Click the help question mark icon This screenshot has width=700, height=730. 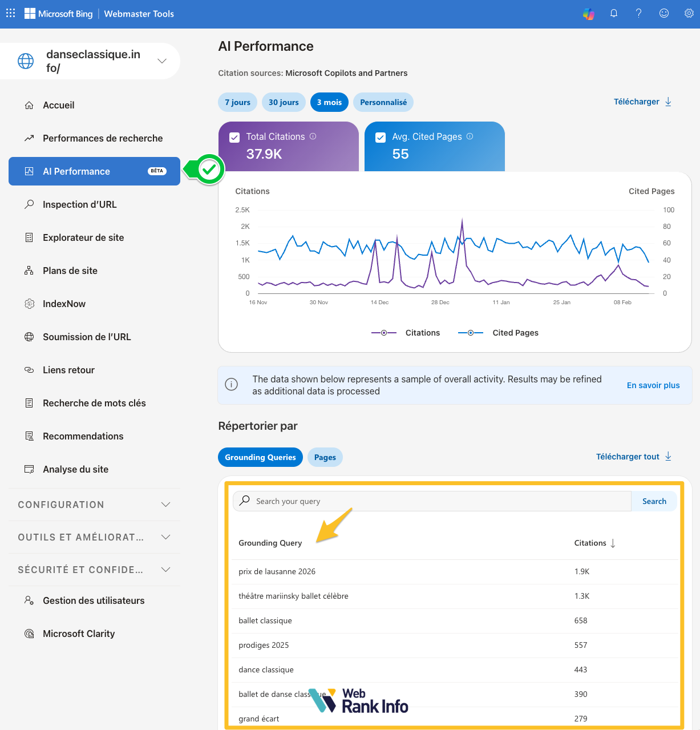point(638,13)
